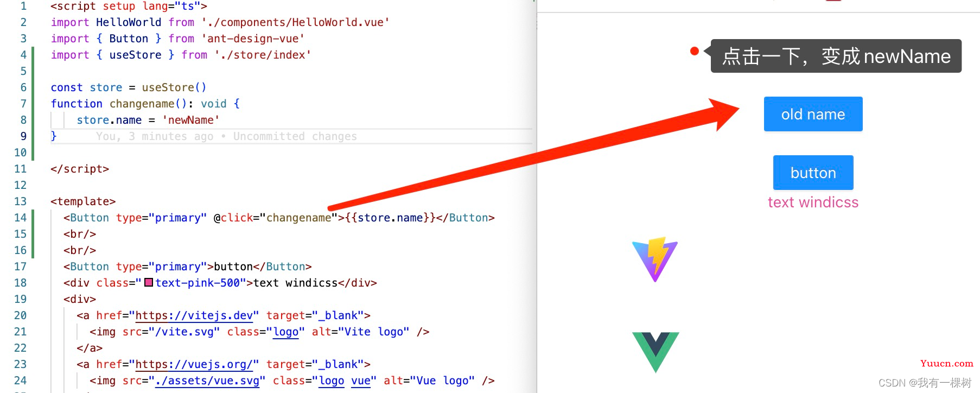Click "changename" function name on line 7

(142, 104)
